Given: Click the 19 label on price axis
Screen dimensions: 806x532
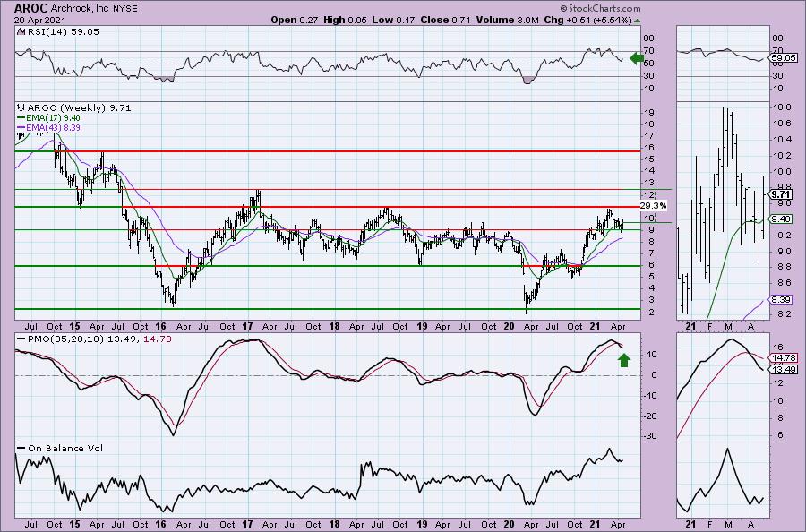Looking at the screenshot, I should pyautogui.click(x=648, y=113).
